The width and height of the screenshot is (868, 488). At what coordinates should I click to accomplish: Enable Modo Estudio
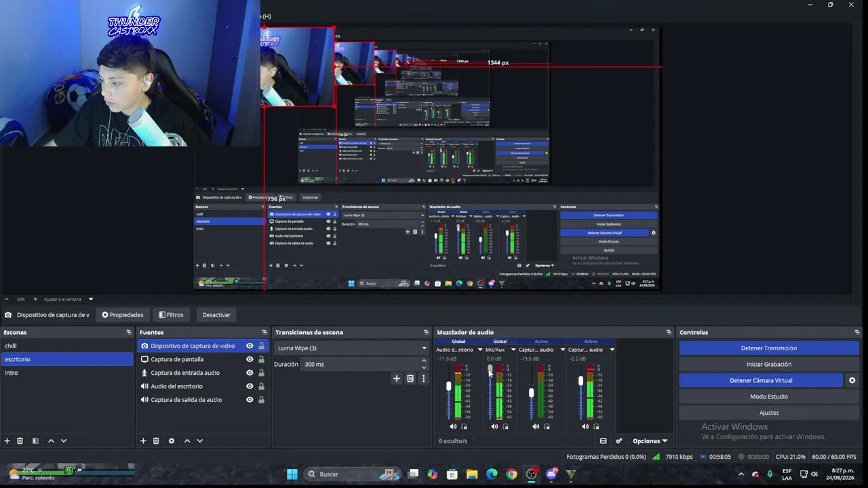769,396
